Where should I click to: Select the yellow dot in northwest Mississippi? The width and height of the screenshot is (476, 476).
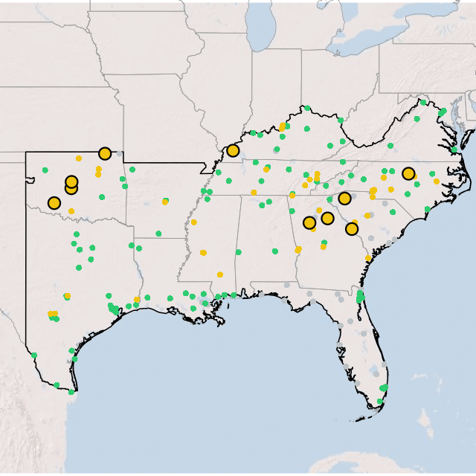click(x=193, y=222)
